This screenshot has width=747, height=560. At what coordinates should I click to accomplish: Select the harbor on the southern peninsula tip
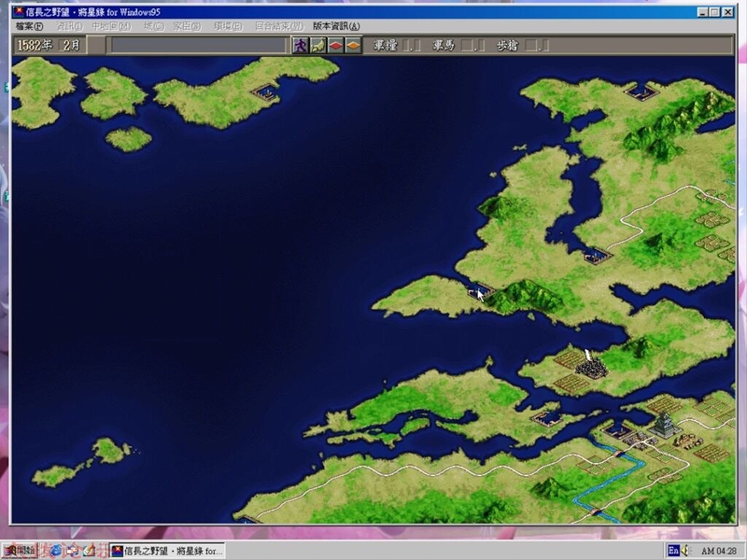point(546,419)
